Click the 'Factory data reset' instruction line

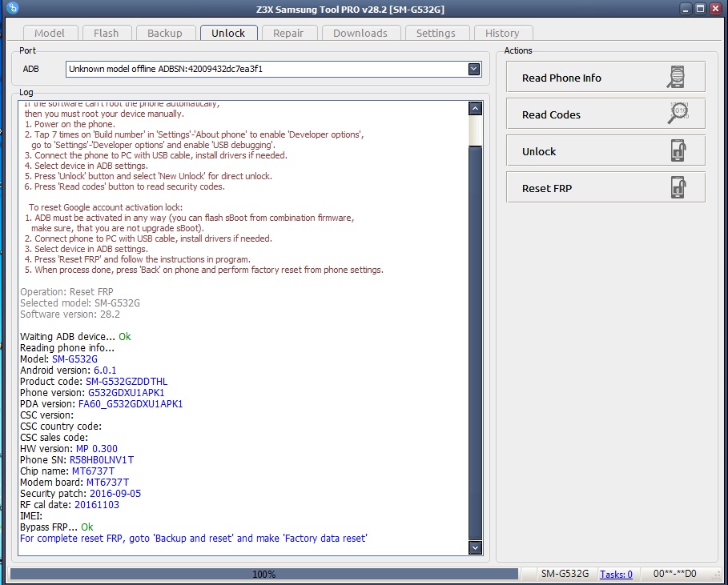click(x=194, y=538)
